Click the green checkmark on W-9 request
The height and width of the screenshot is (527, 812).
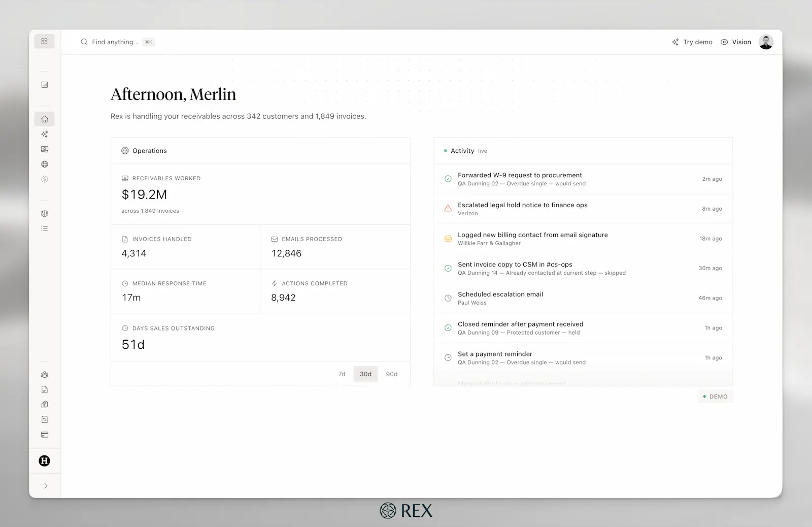point(448,179)
